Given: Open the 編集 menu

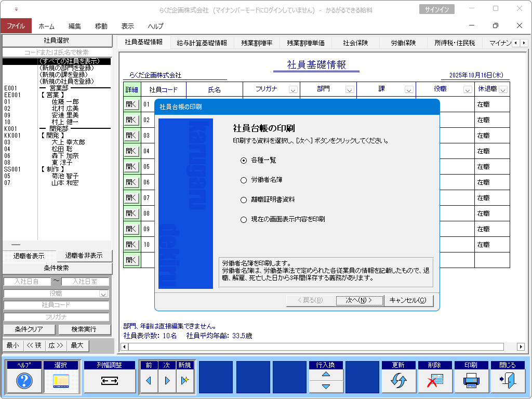Looking at the screenshot, I should [x=75, y=26].
